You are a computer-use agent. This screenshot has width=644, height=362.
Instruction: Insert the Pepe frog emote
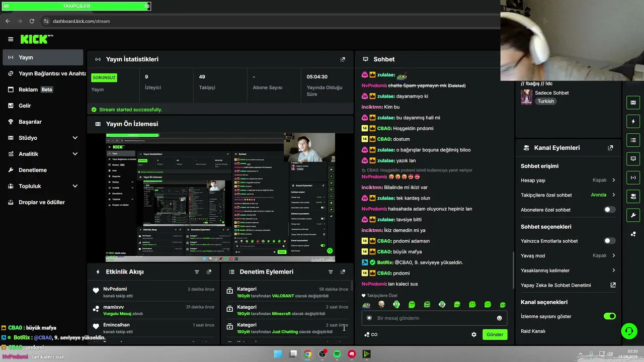tap(366, 305)
